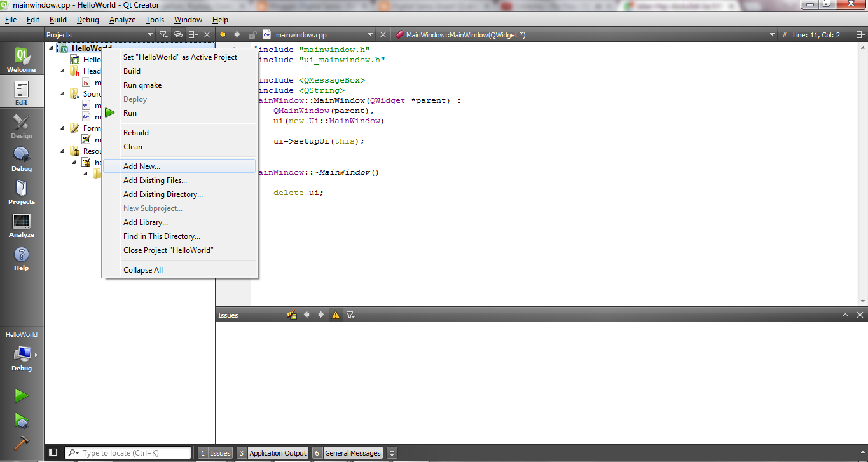Open the Welcome screen
868x462 pixels.
(21, 60)
